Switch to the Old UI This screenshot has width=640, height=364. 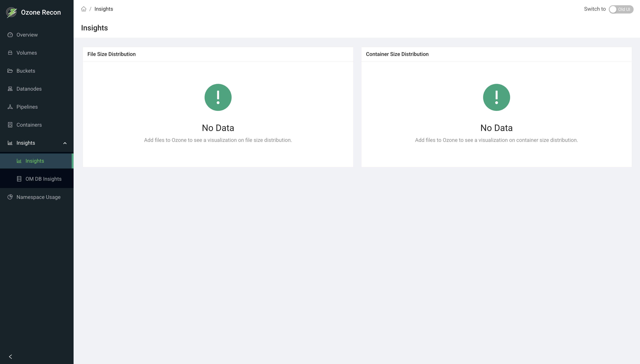(621, 9)
